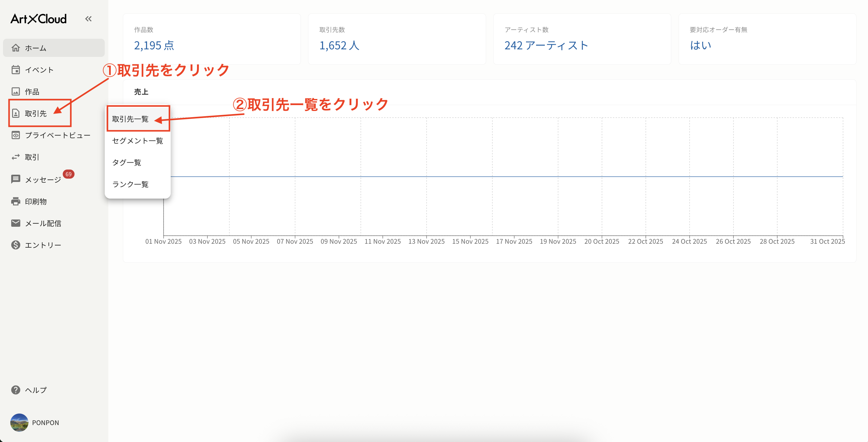
Task: Open the ヘルプ (Help) icon
Action: [16, 390]
